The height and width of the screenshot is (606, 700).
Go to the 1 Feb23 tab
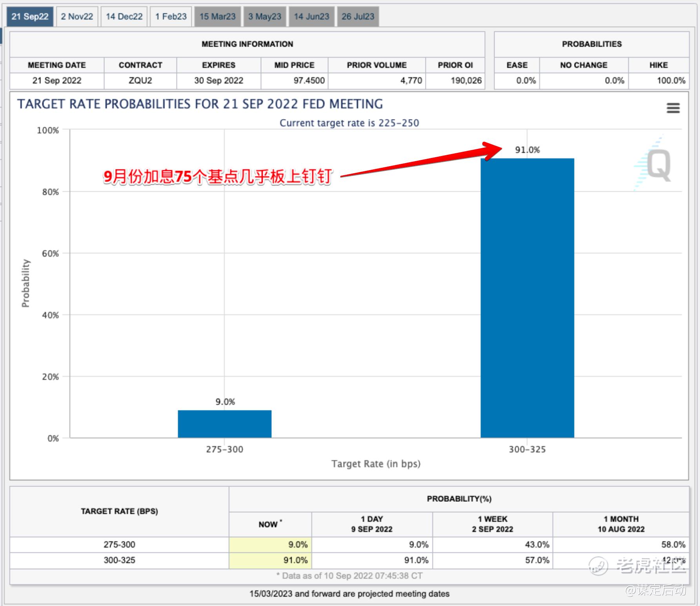click(x=171, y=16)
